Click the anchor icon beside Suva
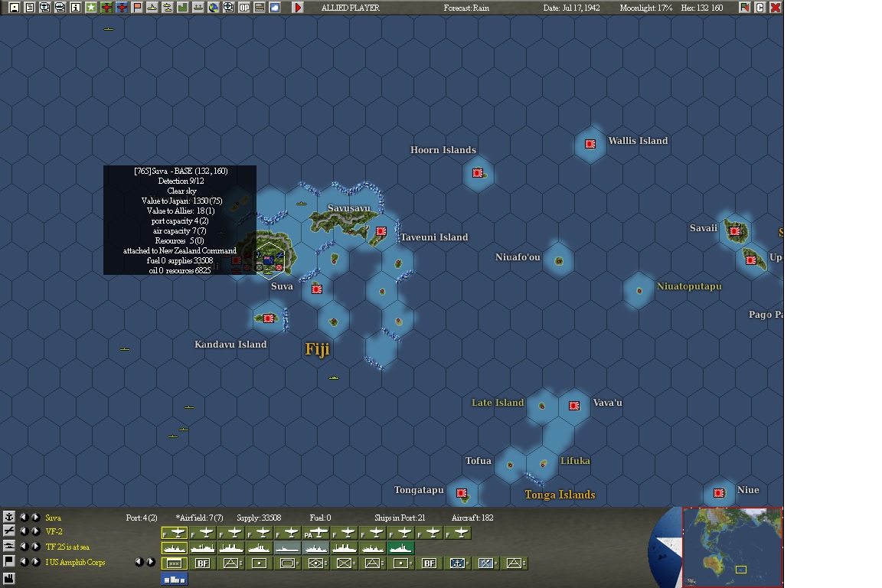Image resolution: width=882 pixels, height=588 pixels. (x=9, y=517)
